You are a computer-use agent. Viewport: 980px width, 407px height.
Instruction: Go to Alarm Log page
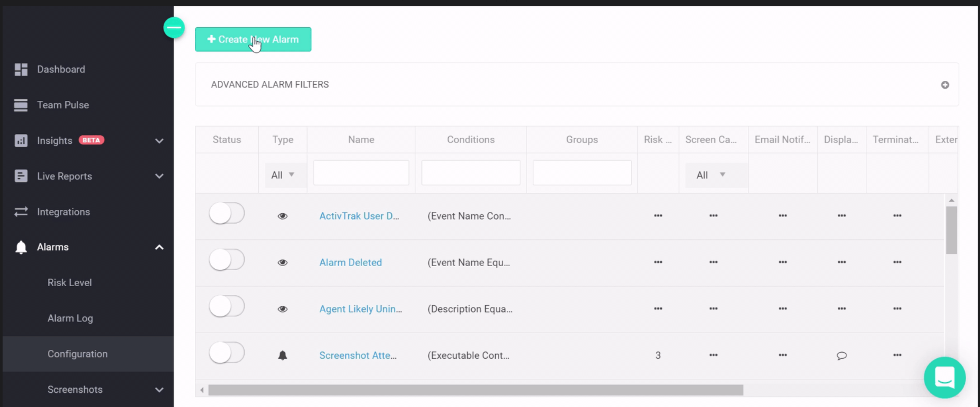coord(70,318)
